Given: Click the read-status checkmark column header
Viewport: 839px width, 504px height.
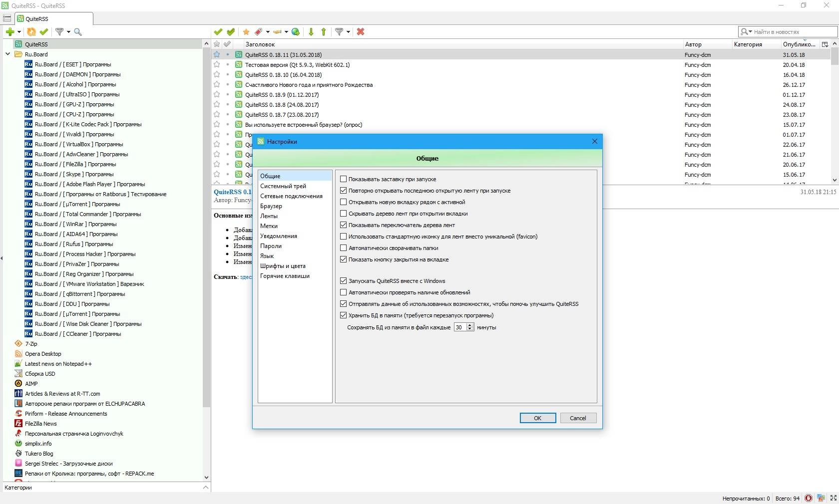Looking at the screenshot, I should click(227, 44).
